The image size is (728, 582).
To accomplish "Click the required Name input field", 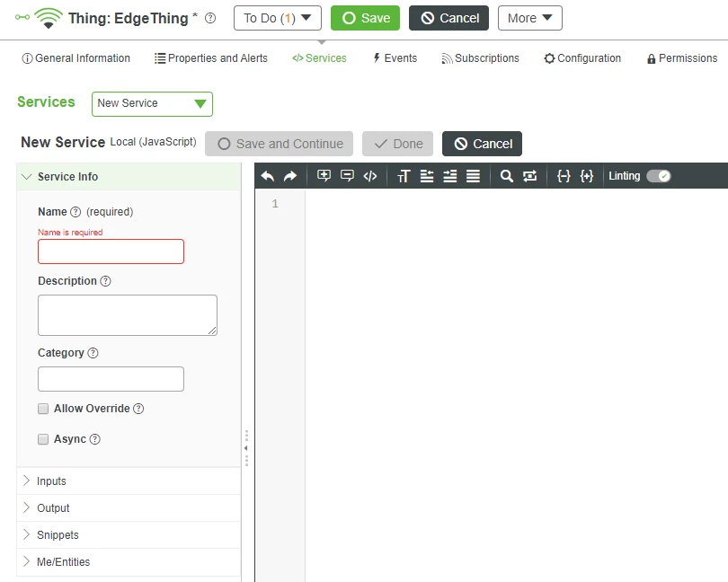I will 111,251.
